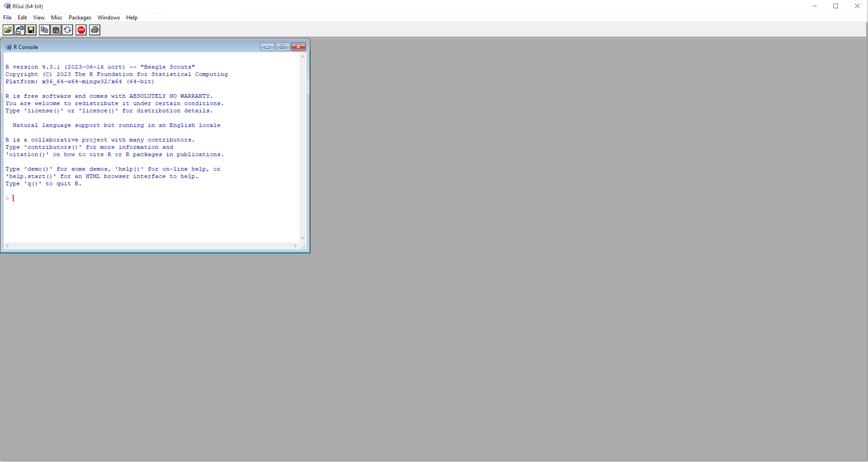Open the Help menu
Viewport: 868px width, 462px height.
point(132,18)
